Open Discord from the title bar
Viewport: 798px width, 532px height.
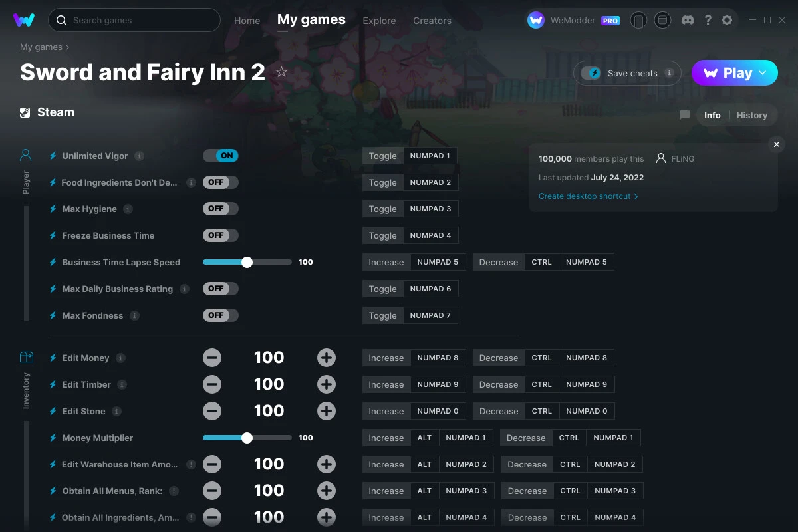(688, 20)
